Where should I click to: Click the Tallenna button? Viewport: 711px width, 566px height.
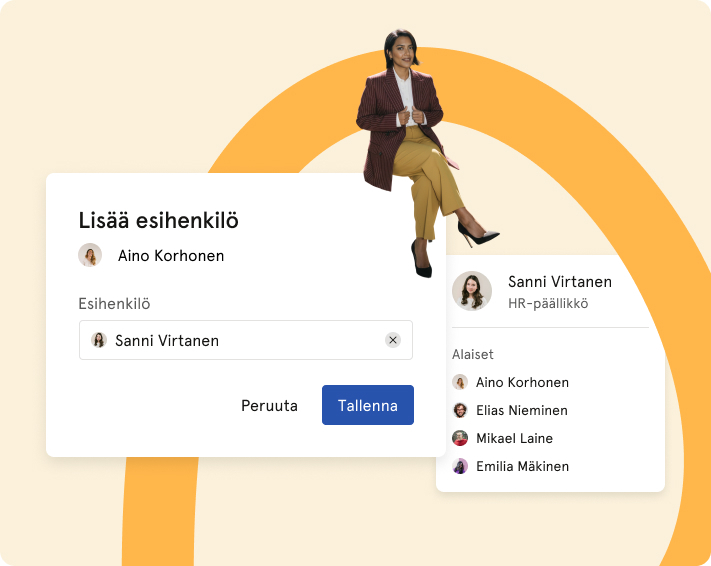pos(367,405)
